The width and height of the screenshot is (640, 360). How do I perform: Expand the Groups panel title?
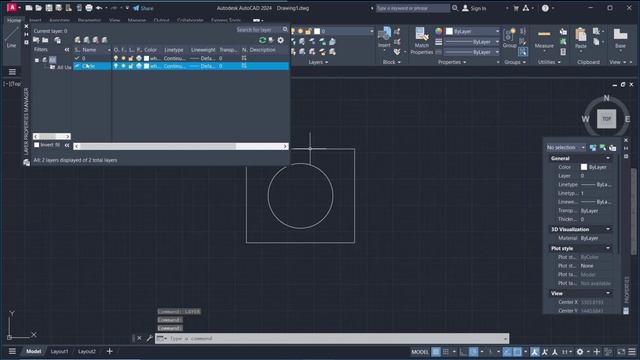coord(515,62)
